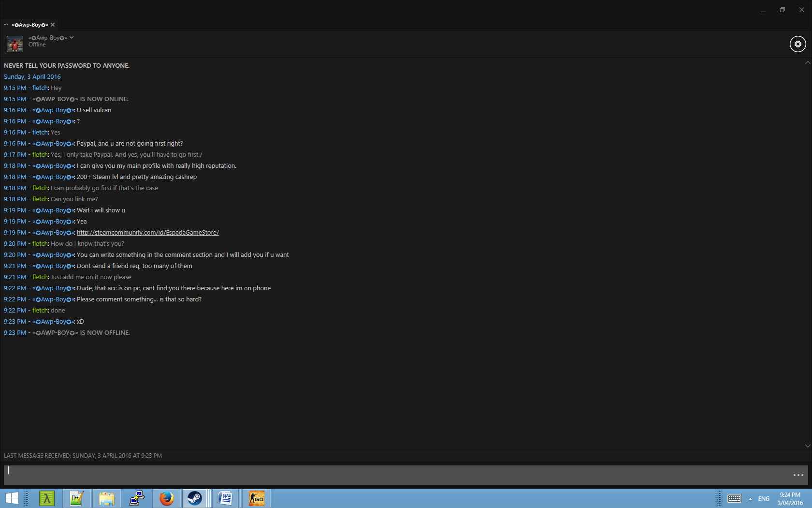The width and height of the screenshot is (812, 508).
Task: Open the message options ellipsis button
Action: pos(798,475)
